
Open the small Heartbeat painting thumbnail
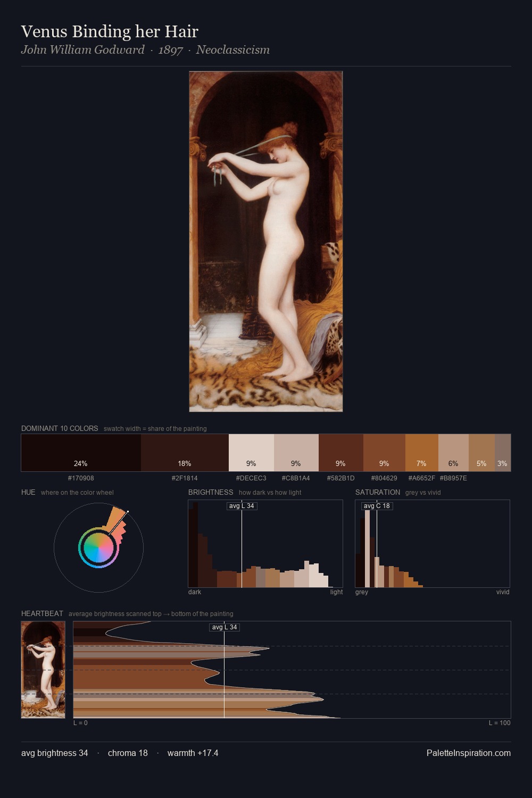click(43, 670)
